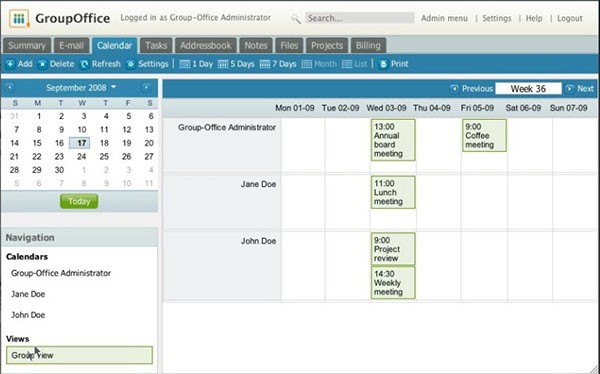The width and height of the screenshot is (600, 374).
Task: Click the Delete icon in toolbar
Action: coord(42,64)
